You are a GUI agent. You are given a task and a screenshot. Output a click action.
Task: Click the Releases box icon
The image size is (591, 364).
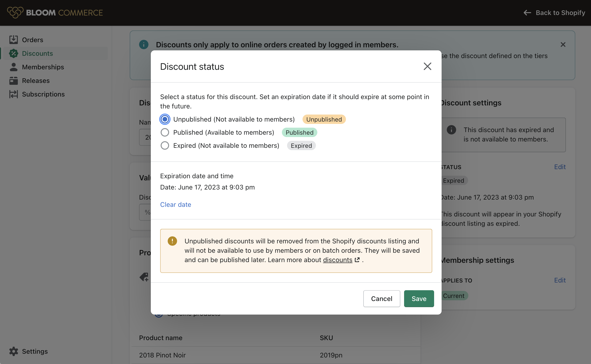click(14, 81)
